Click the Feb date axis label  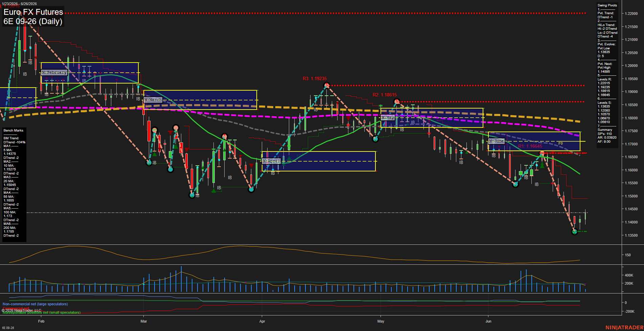[x=41, y=321]
